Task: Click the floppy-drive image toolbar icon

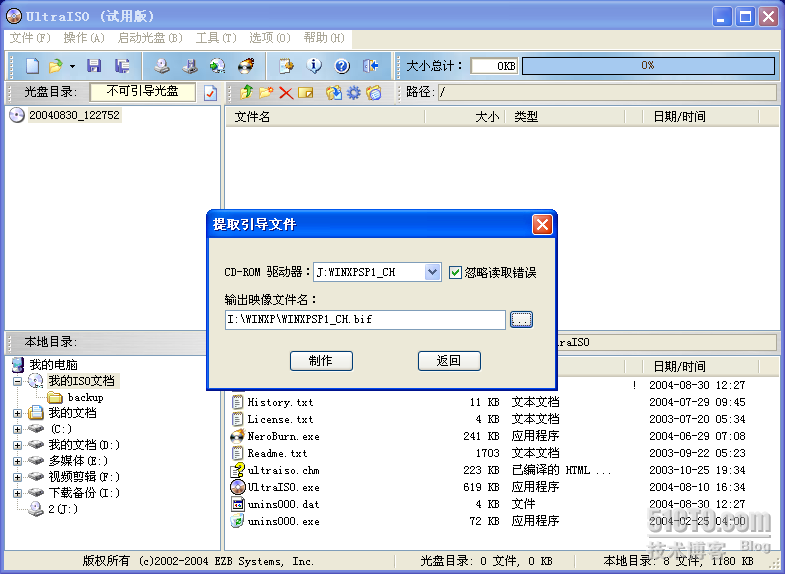Action: pos(190,66)
